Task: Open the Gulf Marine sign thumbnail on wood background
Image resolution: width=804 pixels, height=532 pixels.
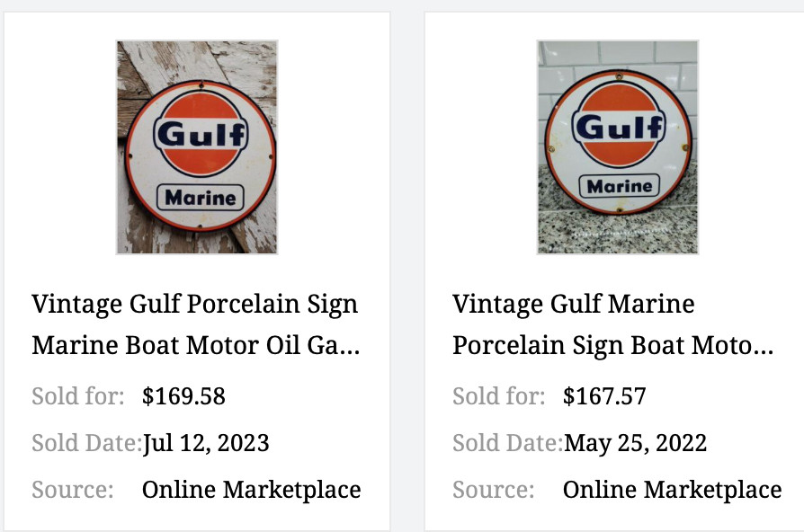Action: 197,147
